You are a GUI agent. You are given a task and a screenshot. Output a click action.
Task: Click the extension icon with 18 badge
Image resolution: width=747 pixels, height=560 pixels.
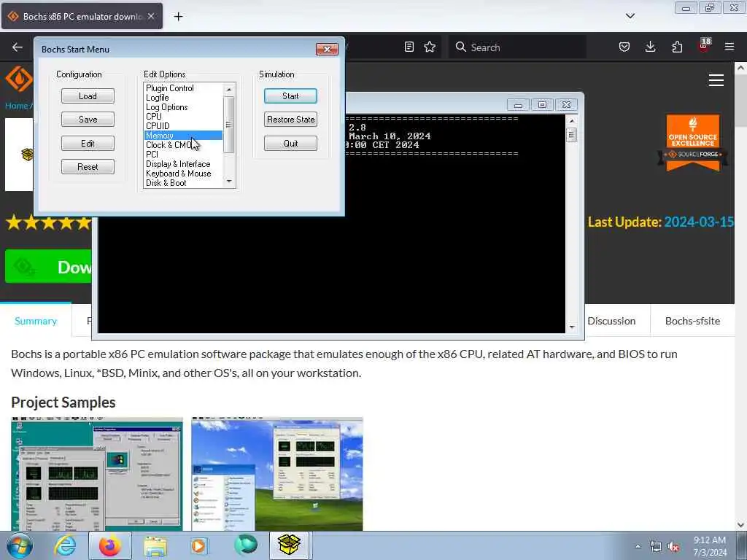(x=704, y=46)
